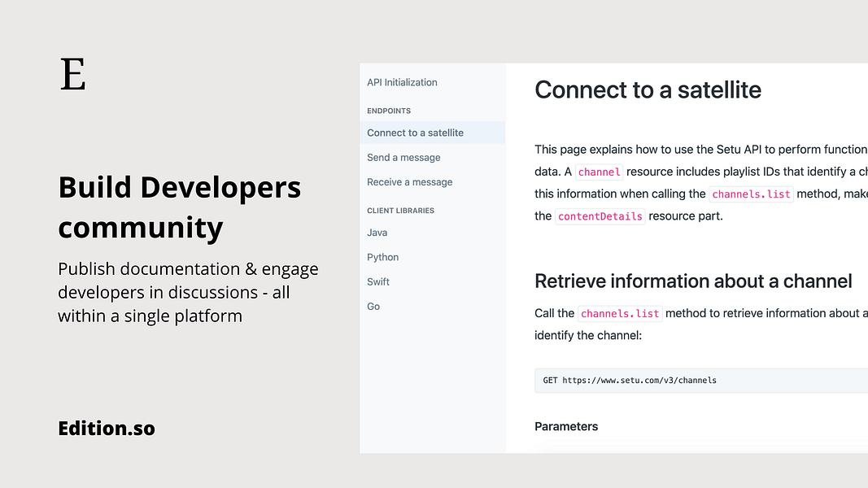Open the Send a message endpoint
The height and width of the screenshot is (488, 868).
[x=403, y=158]
